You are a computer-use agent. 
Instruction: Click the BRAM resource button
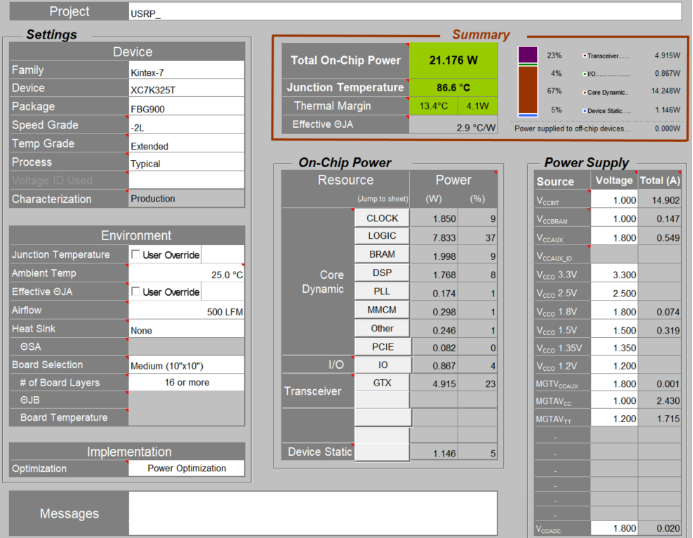pos(382,255)
